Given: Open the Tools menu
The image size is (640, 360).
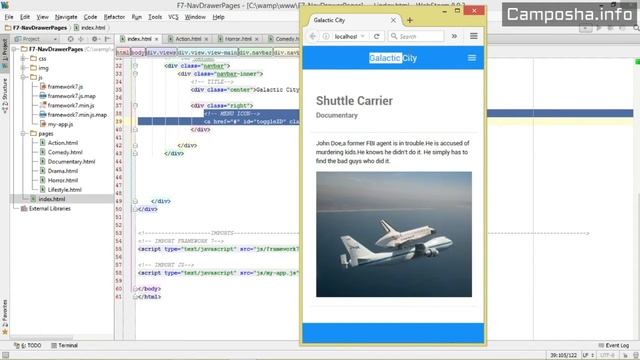Looking at the screenshot, I should (x=155, y=17).
